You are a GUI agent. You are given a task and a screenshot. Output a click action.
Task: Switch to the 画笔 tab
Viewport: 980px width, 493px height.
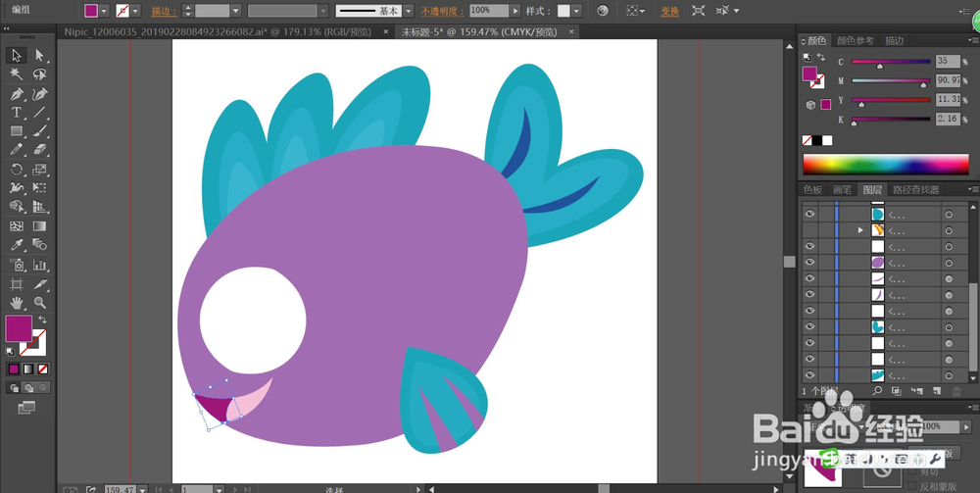click(842, 189)
